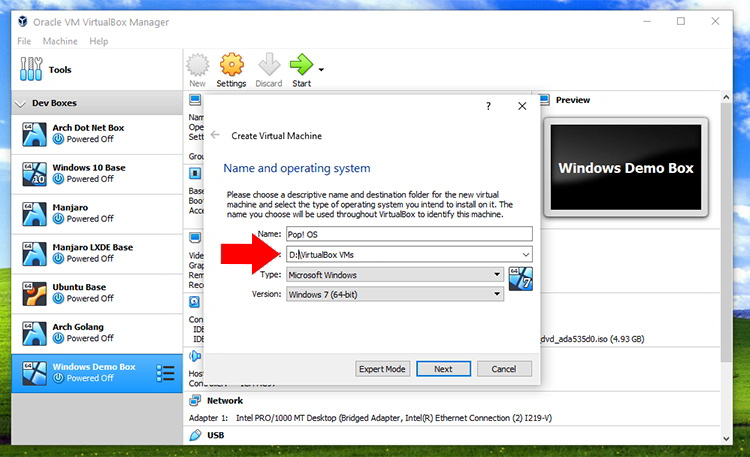Cancel the create machine wizard
This screenshot has height=457, width=750.
[504, 369]
